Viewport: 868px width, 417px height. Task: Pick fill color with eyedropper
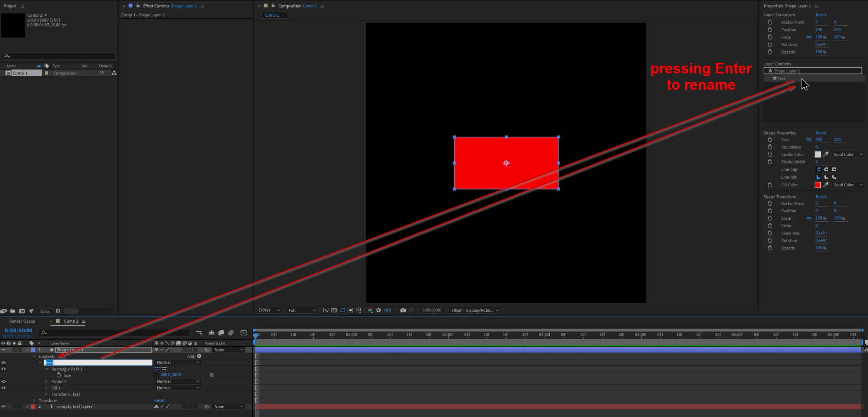tap(826, 185)
